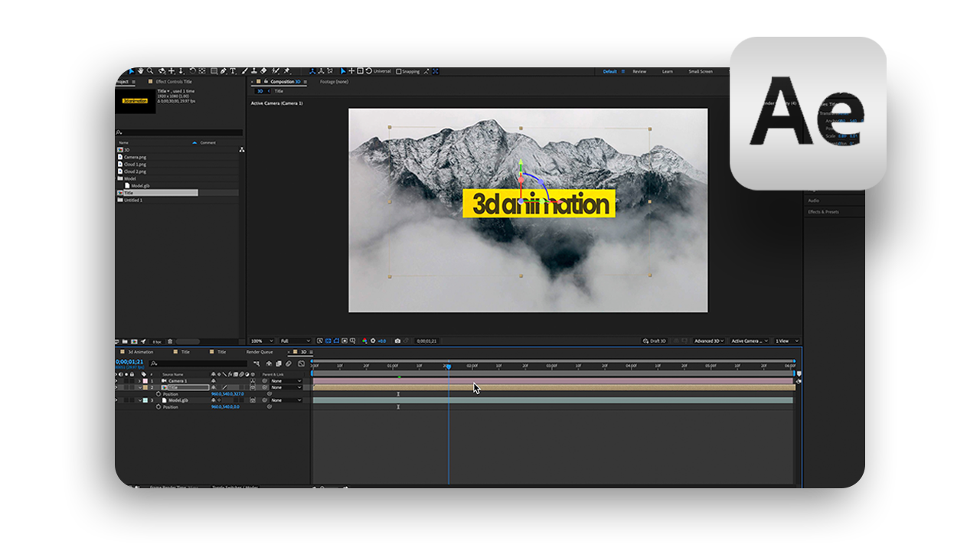
Task: Select the Rectangle shape tool
Action: click(x=214, y=71)
